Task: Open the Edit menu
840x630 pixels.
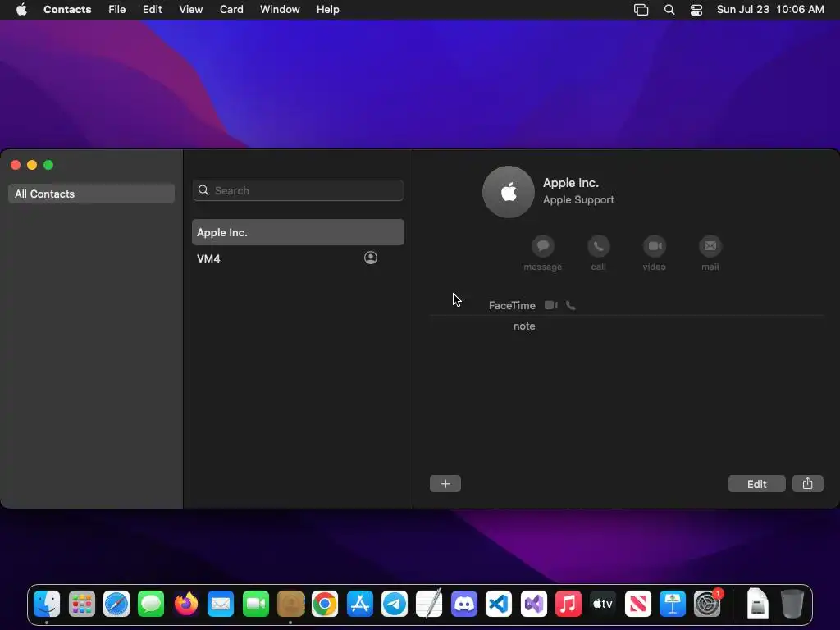Action: click(x=152, y=10)
